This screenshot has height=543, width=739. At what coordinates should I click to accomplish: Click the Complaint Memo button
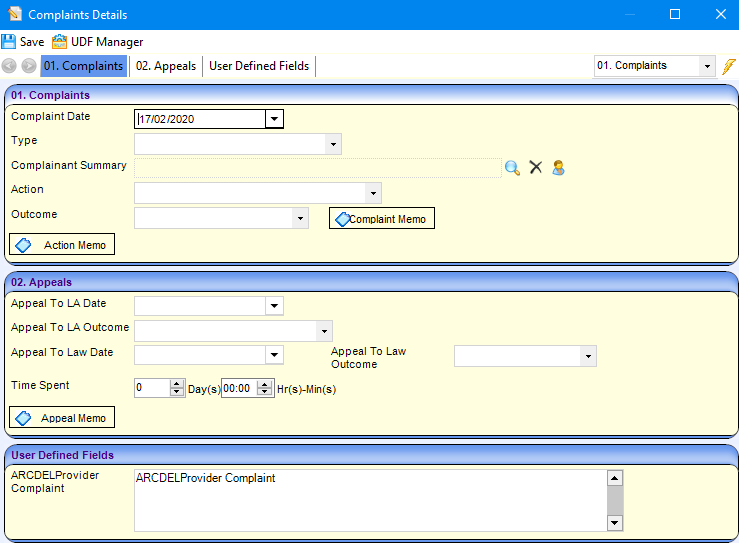click(x=382, y=219)
